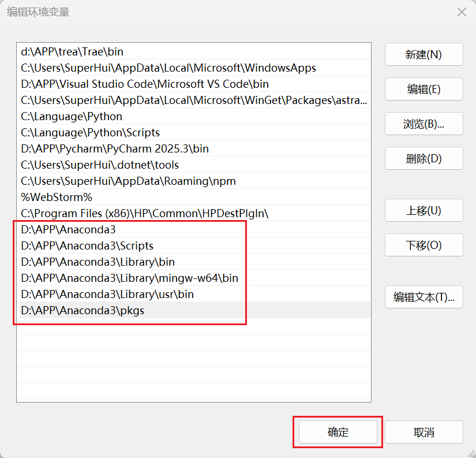Select the HP\Common\HPDestPlgIn\ entry
Image resolution: width=476 pixels, height=458 pixels.
point(194,213)
